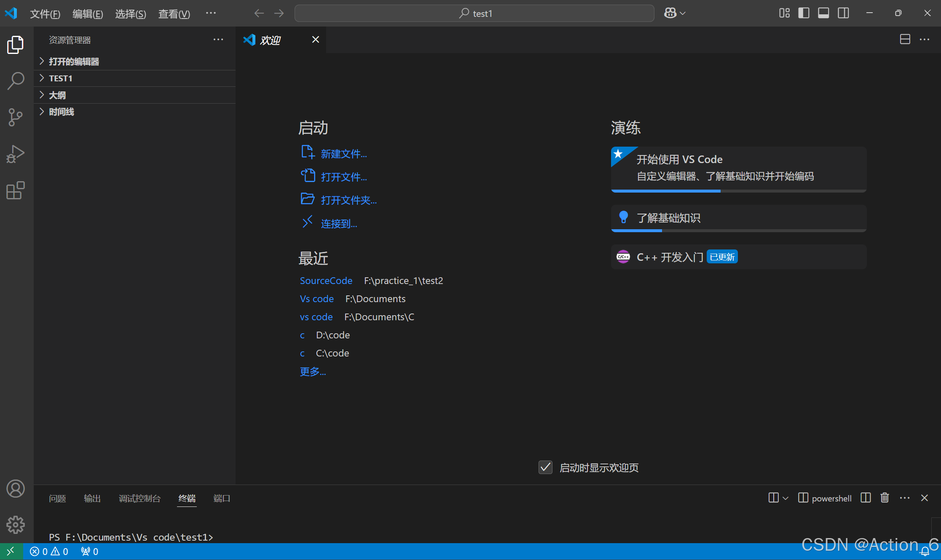Toggle primary side bar visibility

803,13
